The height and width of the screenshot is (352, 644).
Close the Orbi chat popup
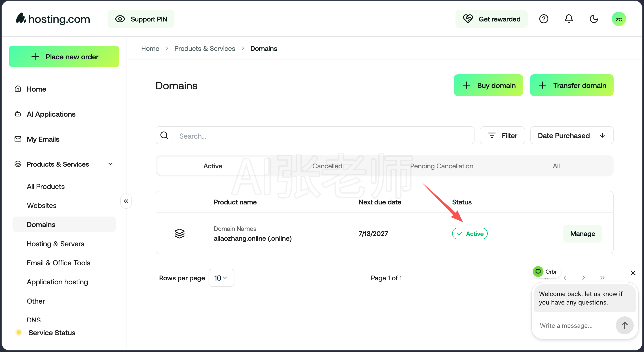point(633,273)
